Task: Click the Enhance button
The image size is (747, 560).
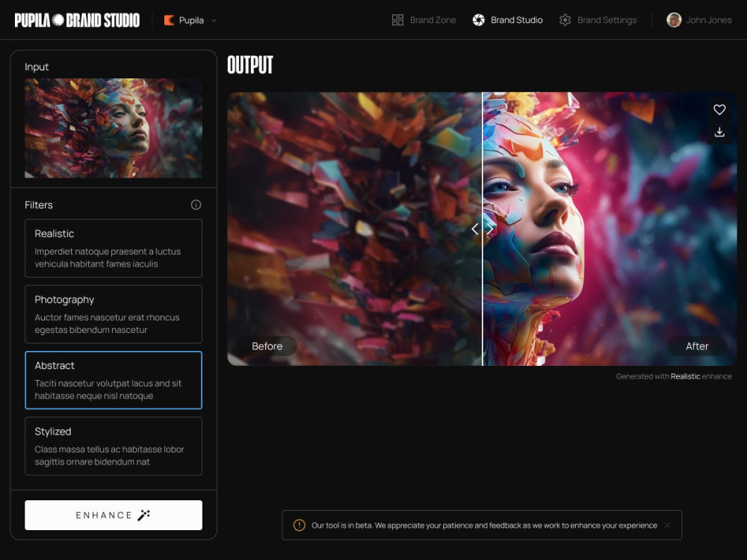Action: click(114, 515)
